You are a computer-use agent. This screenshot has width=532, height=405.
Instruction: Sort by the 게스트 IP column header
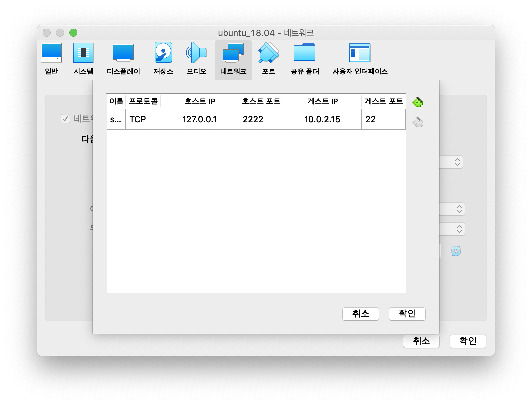(x=322, y=101)
